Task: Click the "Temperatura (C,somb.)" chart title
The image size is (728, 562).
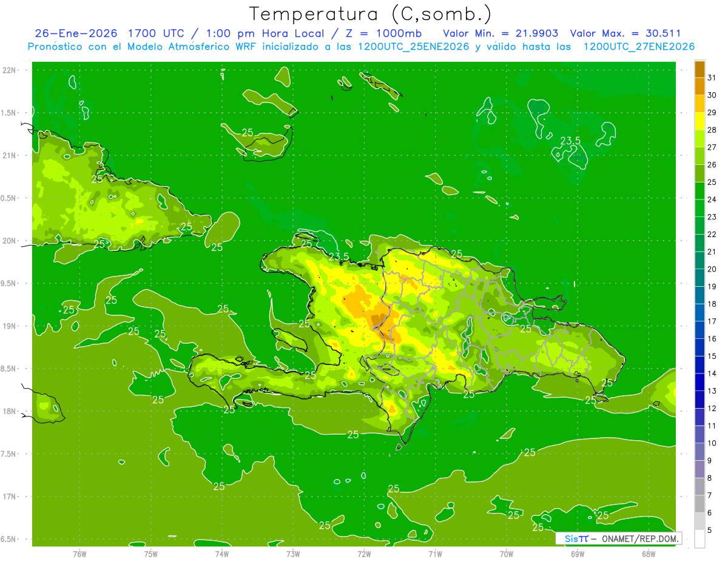Action: 371,13
